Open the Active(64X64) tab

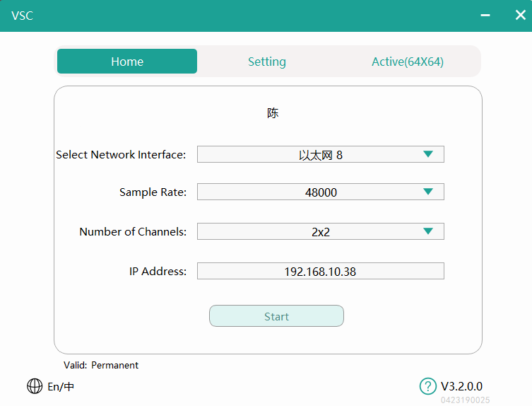tap(408, 62)
